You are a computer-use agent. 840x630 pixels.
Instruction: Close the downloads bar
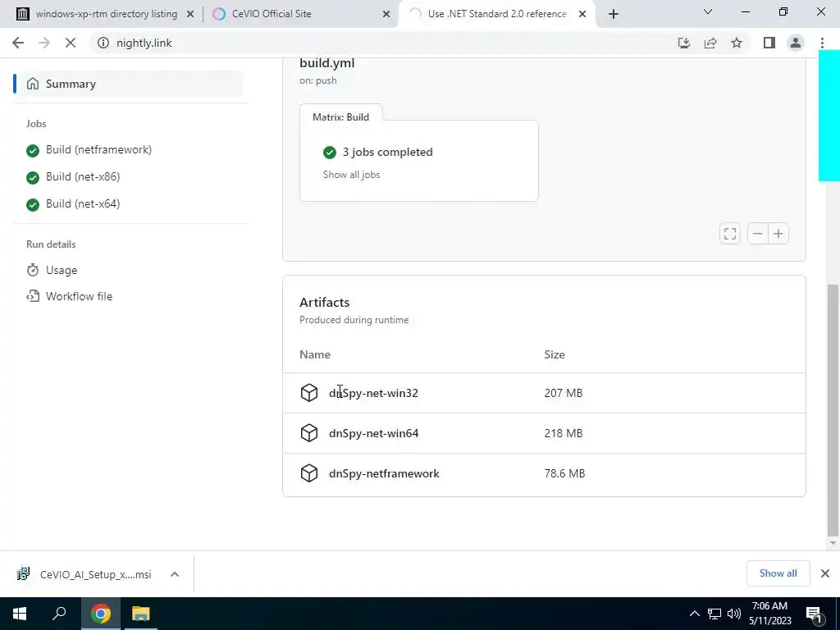point(825,573)
